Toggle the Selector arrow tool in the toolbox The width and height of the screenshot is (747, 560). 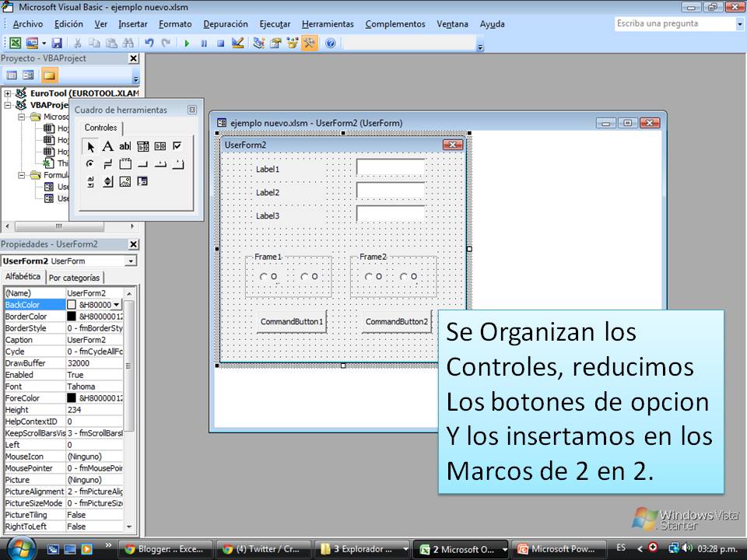[91, 146]
